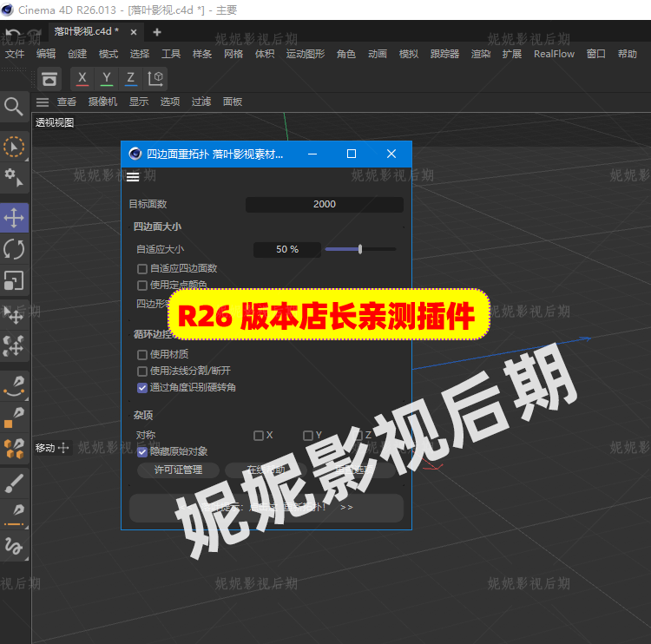Minimize the 四边面重拓扑 dialog window
Image resolution: width=651 pixels, height=644 pixels.
[x=312, y=154]
